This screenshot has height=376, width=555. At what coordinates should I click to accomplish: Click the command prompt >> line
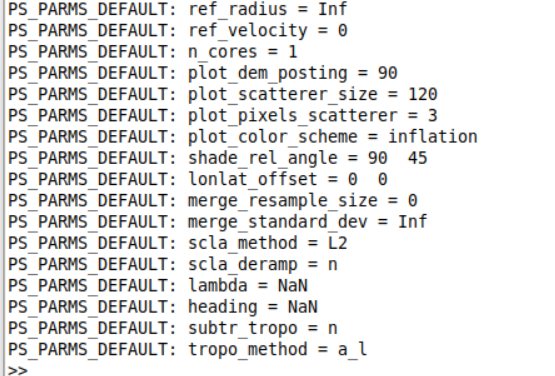tap(17, 370)
